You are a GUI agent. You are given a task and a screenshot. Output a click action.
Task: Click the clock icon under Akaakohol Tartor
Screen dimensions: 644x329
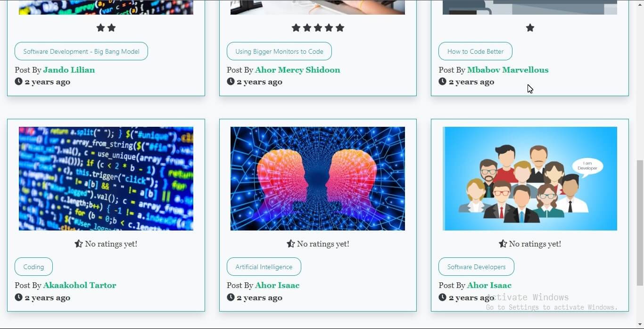[18, 297]
